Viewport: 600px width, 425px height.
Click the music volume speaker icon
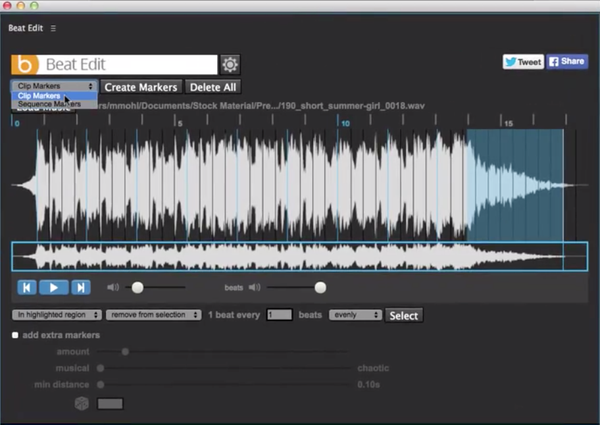tap(113, 288)
